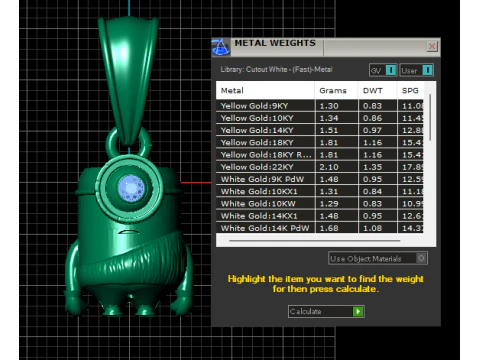This screenshot has width=480, height=360.
Task: Click the Metal Weights flask icon
Action: coord(220,47)
